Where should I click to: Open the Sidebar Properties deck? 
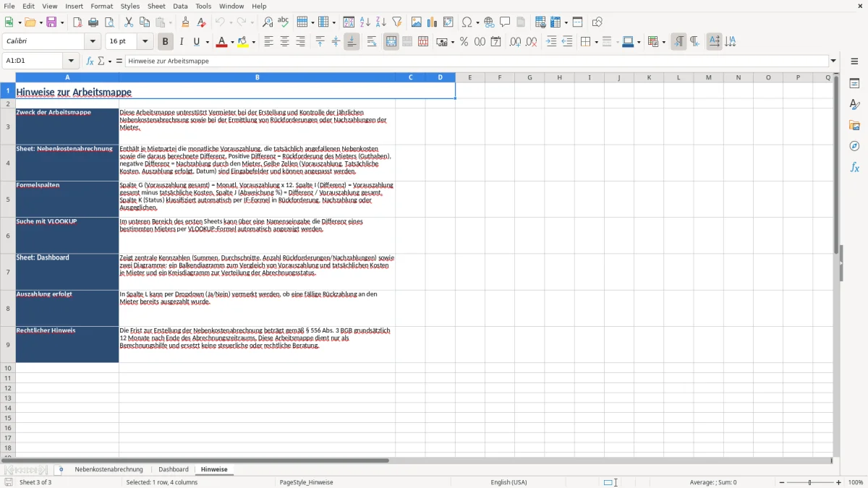[854, 84]
